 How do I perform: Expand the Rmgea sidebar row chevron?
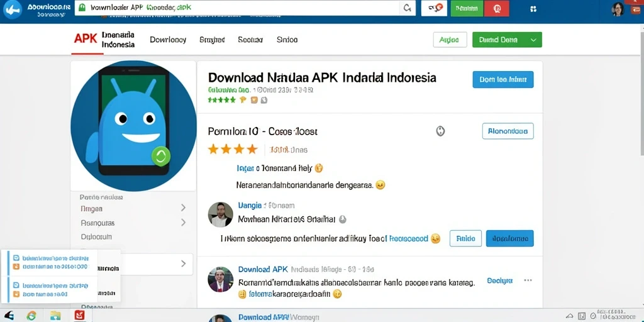pos(183,208)
